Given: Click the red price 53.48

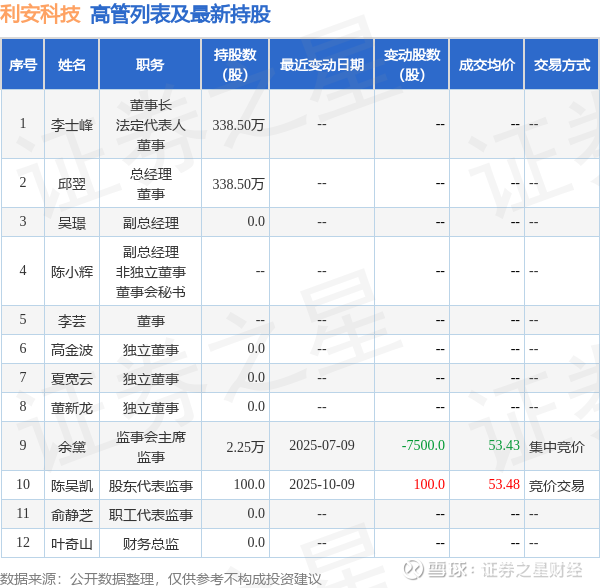Looking at the screenshot, I should [504, 484].
